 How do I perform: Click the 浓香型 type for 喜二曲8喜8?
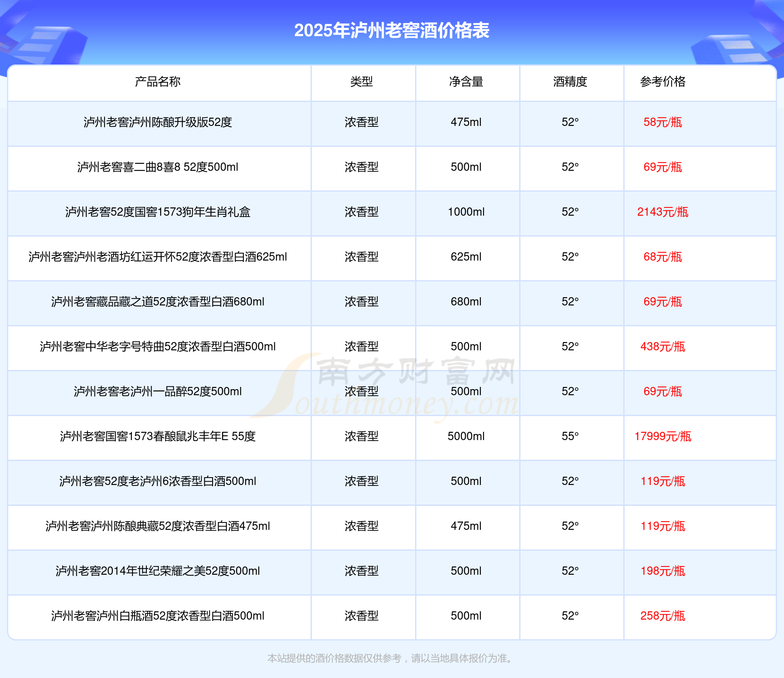tap(362, 167)
